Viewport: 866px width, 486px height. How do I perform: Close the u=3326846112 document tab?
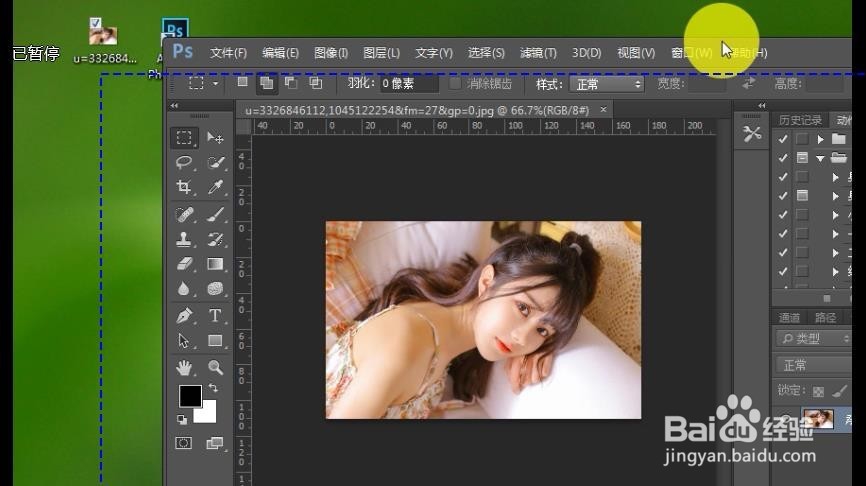[x=603, y=109]
